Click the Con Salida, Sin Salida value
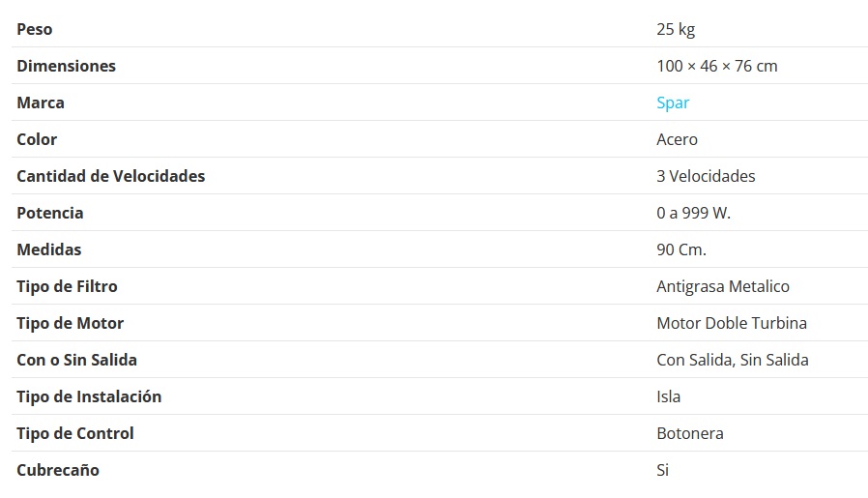This screenshot has width=868, height=498. pos(732,360)
